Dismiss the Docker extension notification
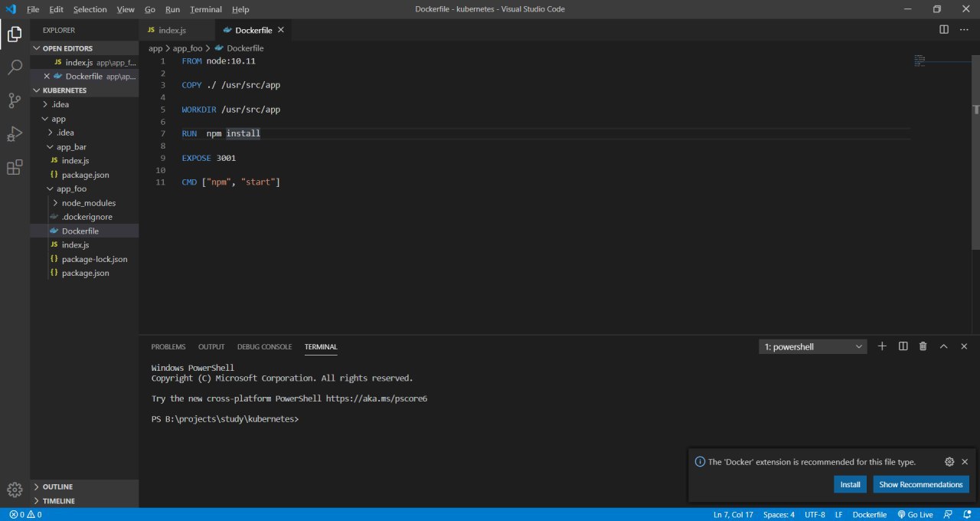The image size is (980, 521). 965,462
